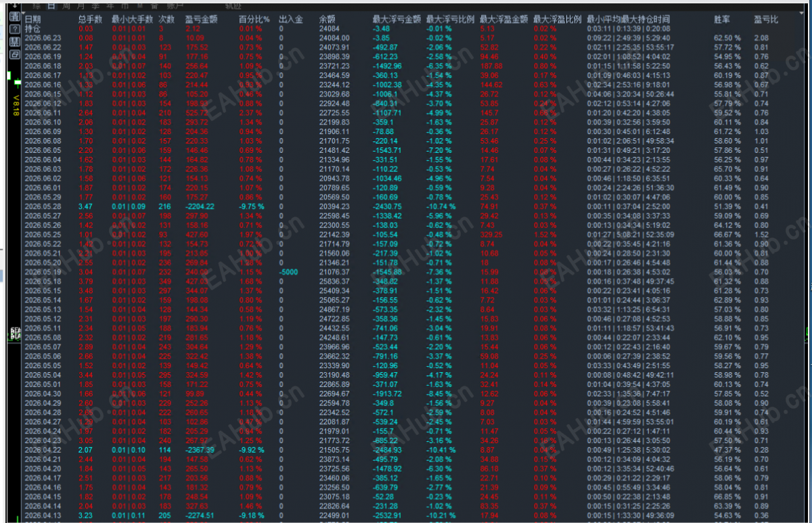Select the 2026.04.30 date row

[x=42, y=393]
